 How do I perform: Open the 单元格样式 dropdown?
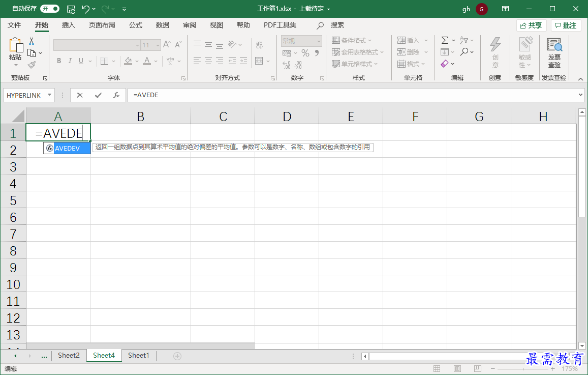click(355, 64)
